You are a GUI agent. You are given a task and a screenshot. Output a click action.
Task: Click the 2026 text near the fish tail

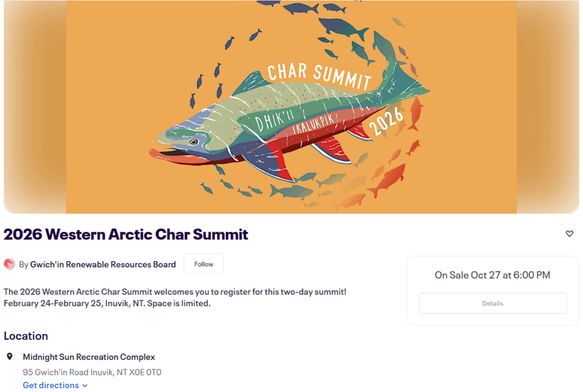[386, 122]
